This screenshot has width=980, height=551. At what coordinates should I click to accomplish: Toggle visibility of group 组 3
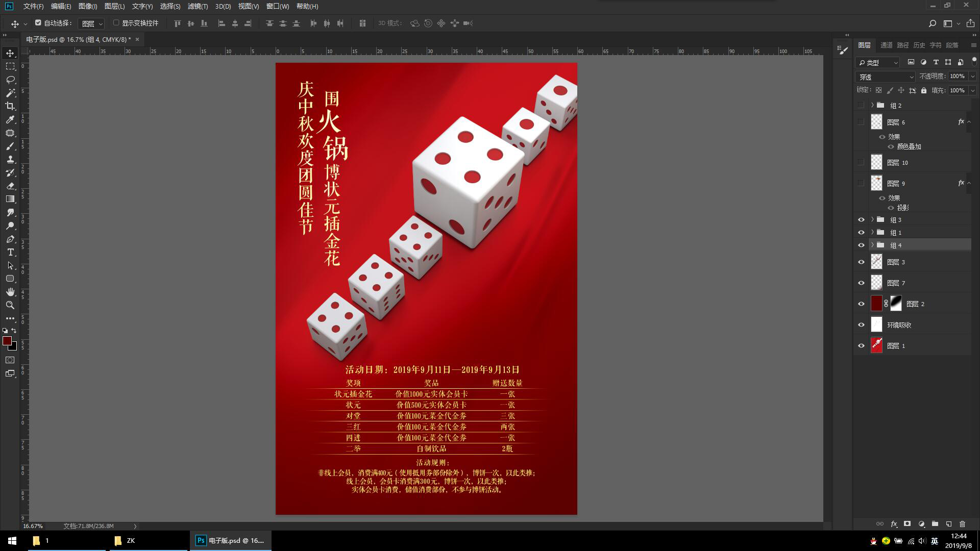pyautogui.click(x=861, y=220)
